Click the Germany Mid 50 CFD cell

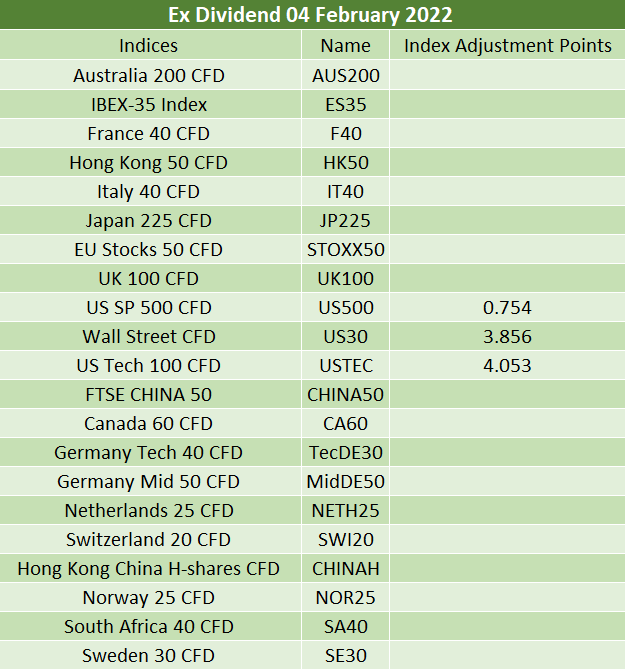(x=150, y=482)
